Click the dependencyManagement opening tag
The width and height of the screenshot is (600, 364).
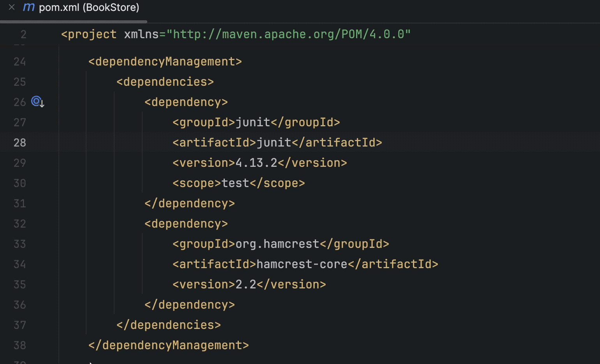point(165,61)
